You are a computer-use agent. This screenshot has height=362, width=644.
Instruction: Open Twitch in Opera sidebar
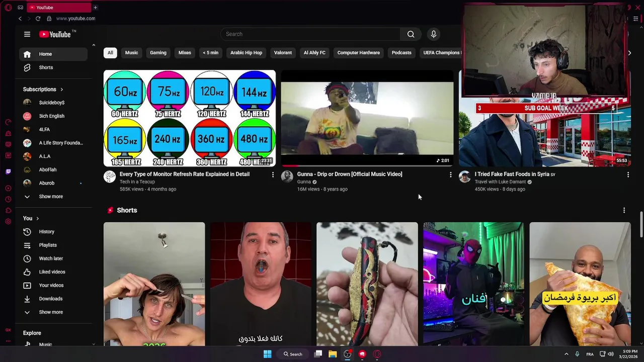pos(8,171)
